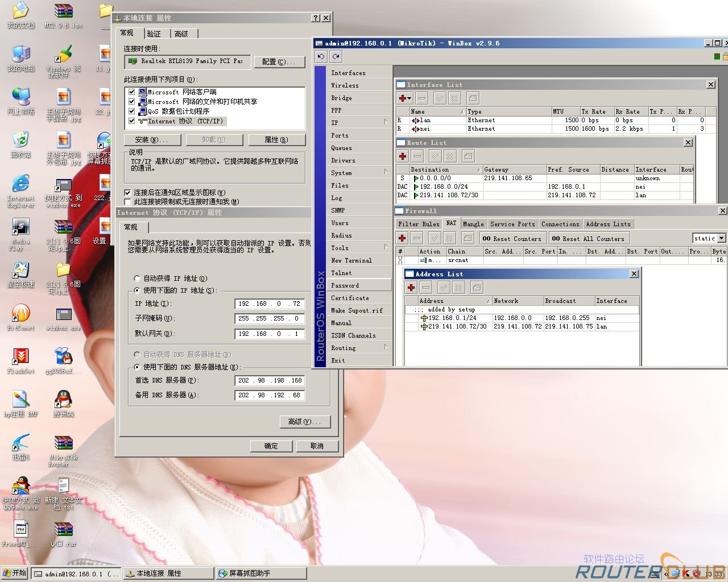
Task: Expand the IP submenu in WinBox
Action: coord(358,123)
